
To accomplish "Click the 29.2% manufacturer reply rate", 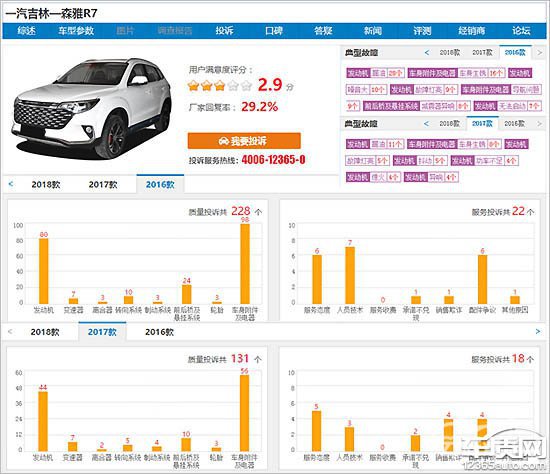I will [260, 106].
